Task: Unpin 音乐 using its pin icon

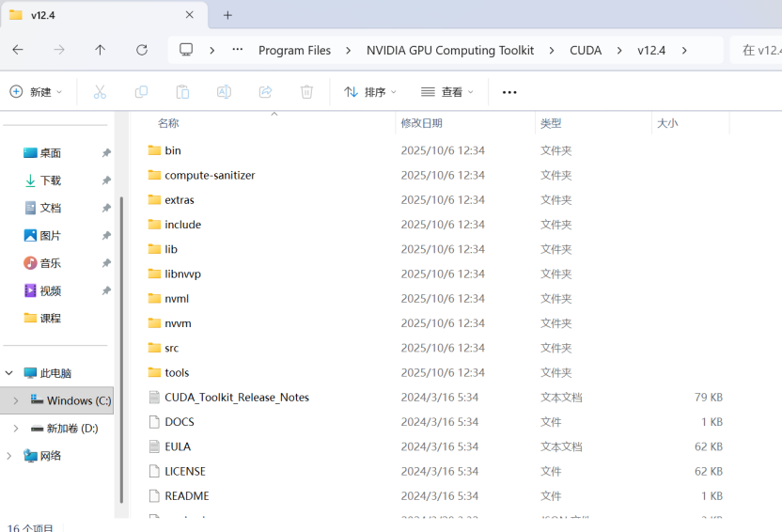Action: [x=106, y=263]
